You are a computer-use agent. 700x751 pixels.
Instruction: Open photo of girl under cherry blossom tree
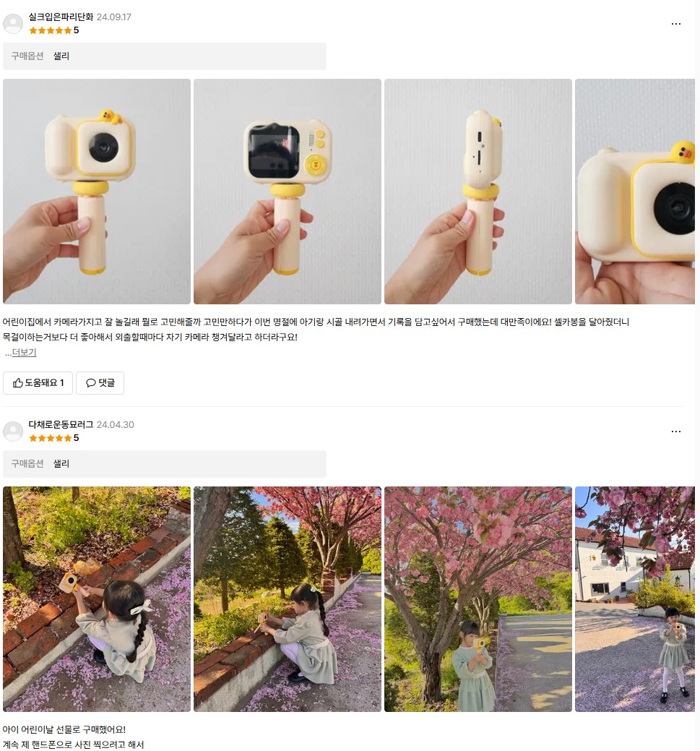478,599
